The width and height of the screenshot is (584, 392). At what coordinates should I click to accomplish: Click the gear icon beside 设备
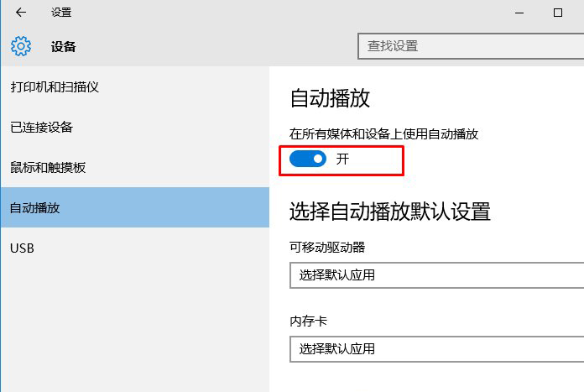coord(22,46)
